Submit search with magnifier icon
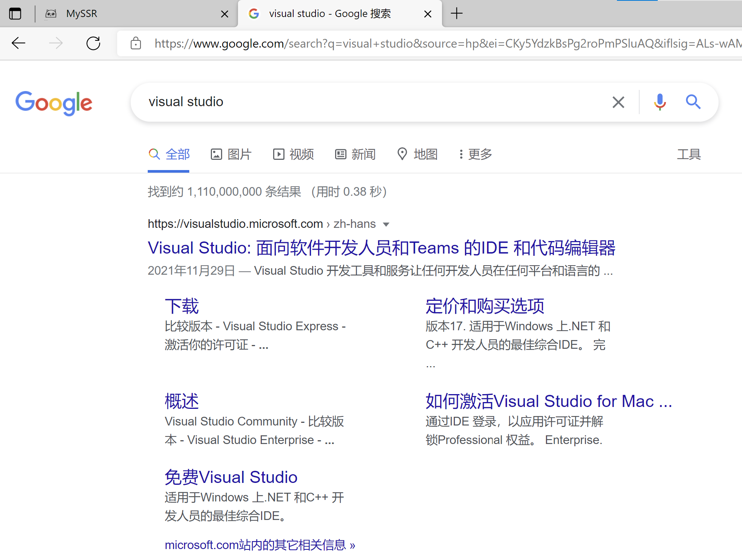This screenshot has width=742, height=560. point(693,102)
